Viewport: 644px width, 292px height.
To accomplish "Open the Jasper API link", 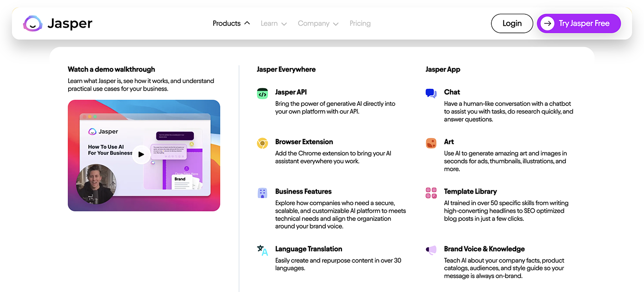I will tap(291, 92).
